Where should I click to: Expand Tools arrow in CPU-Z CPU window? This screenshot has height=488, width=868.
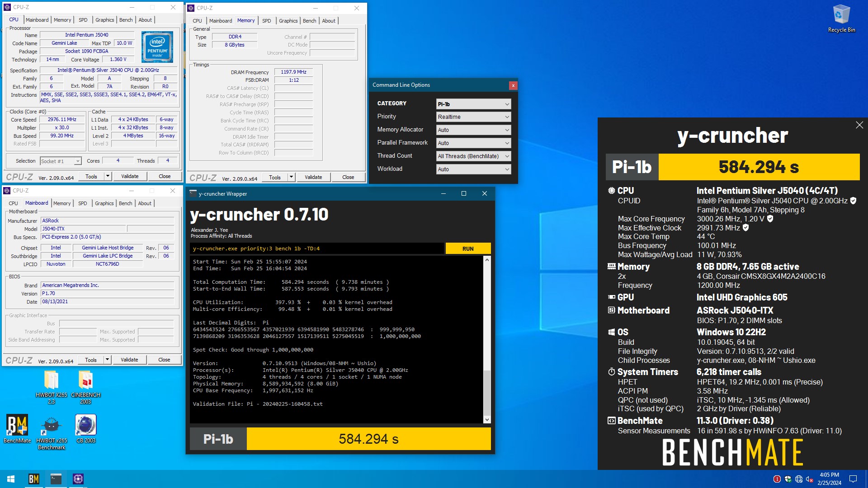pos(108,176)
